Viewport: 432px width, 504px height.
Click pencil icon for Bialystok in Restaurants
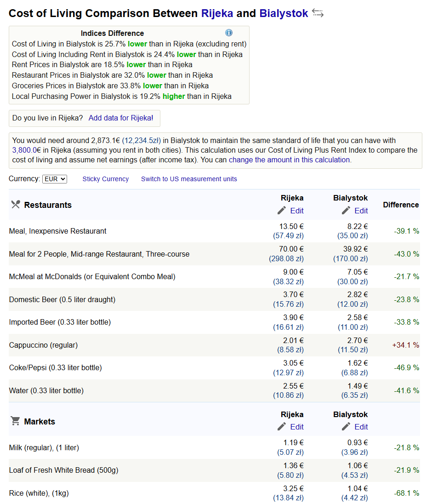click(346, 211)
